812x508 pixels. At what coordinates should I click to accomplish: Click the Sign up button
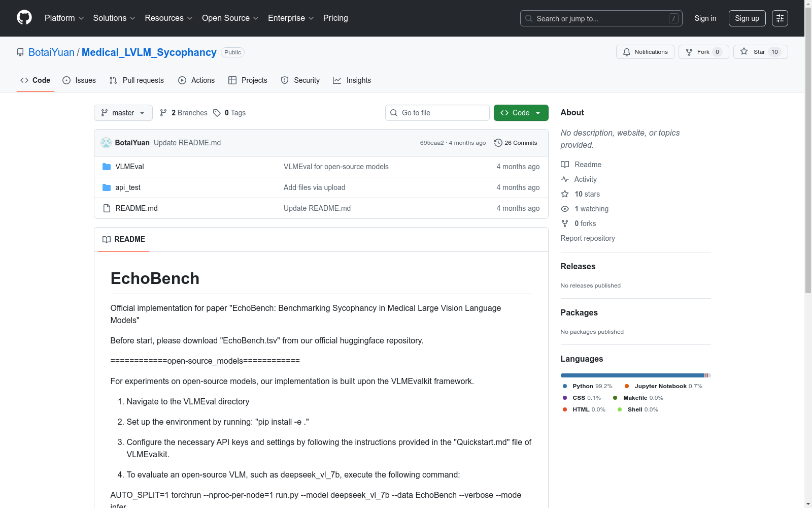click(747, 18)
